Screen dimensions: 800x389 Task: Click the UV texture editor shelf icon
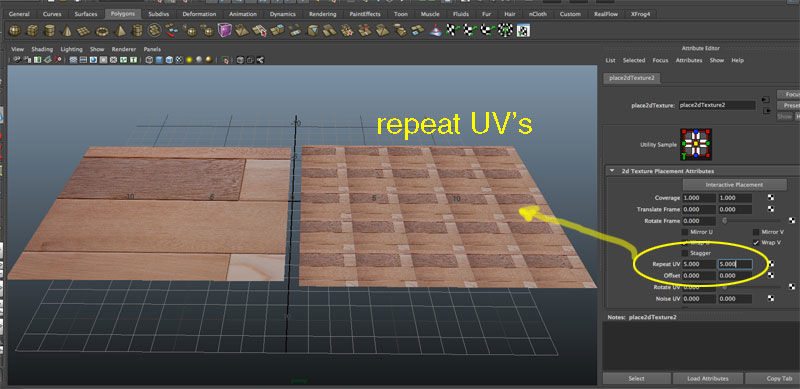(522, 31)
